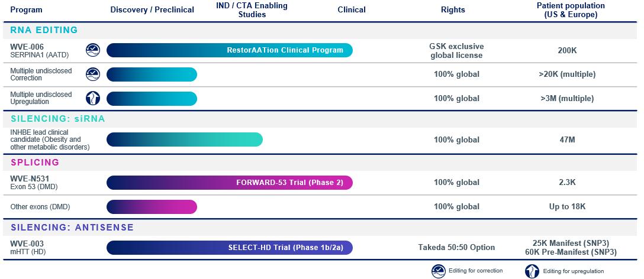Click the Other exons (DMD) progress bar
The width and height of the screenshot is (644, 279).
click(x=152, y=207)
